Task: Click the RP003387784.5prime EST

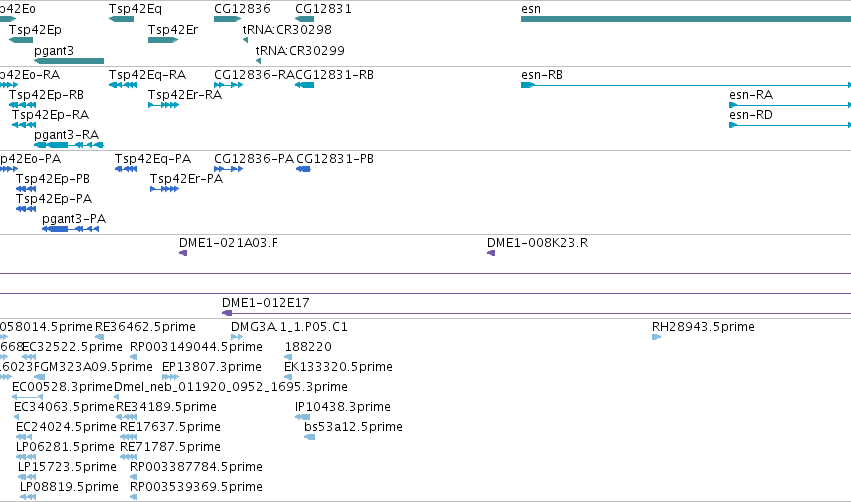Action: point(134,478)
